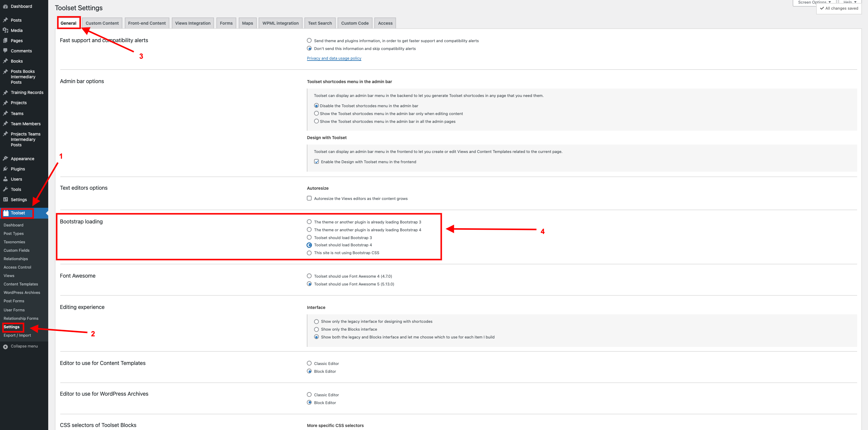
Task: Click the Appearance paintbrush icon
Action: point(5,159)
